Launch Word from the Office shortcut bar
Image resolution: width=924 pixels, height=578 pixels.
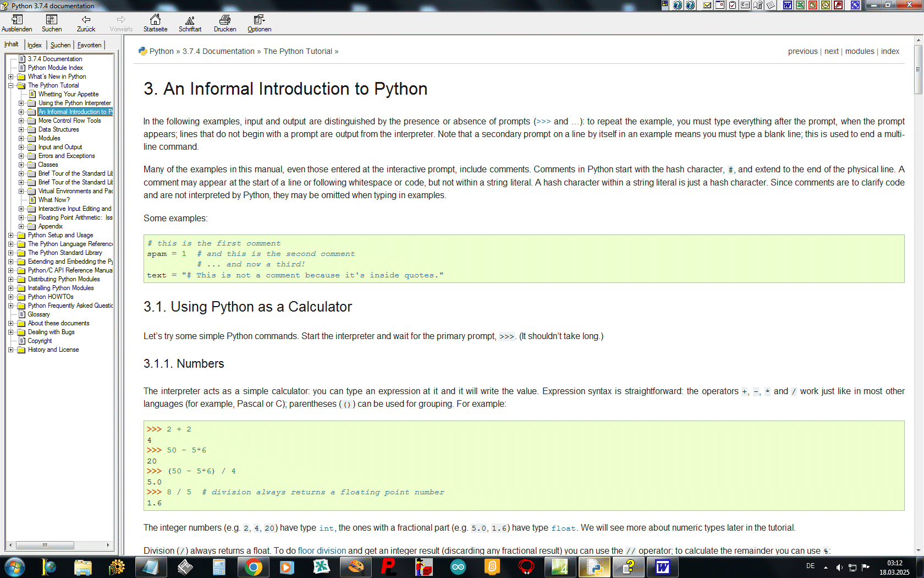tap(788, 5)
